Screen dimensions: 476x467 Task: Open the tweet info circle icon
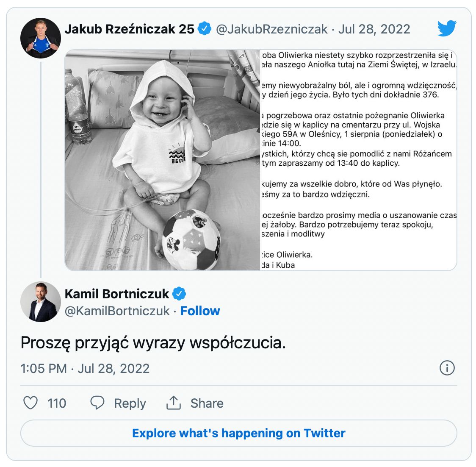point(447,368)
